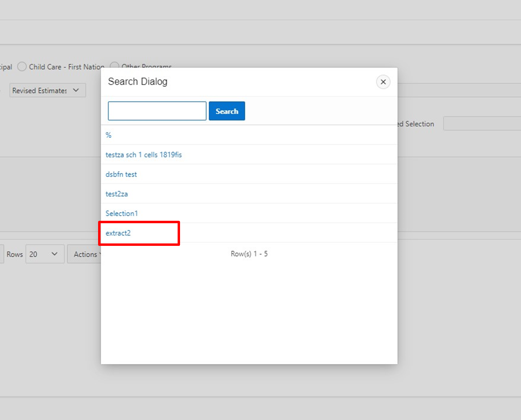Open the Revised Estimates dropdown
The image size is (521, 420).
tap(47, 90)
